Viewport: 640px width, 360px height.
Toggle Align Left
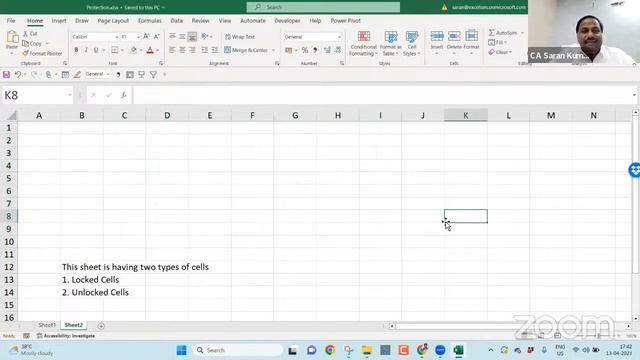[x=172, y=50]
